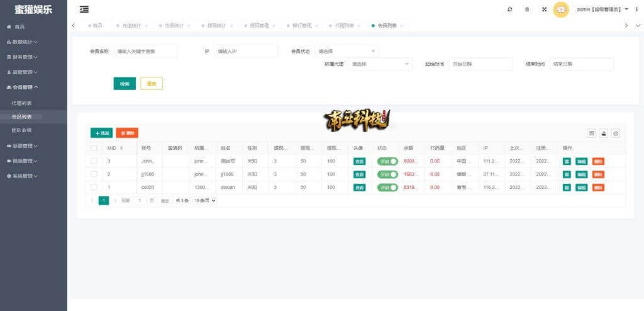
Task: Click the refresh icon in top bar
Action: [509, 9]
